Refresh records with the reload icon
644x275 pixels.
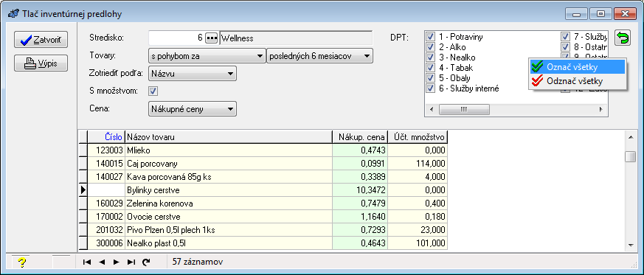pos(146,262)
